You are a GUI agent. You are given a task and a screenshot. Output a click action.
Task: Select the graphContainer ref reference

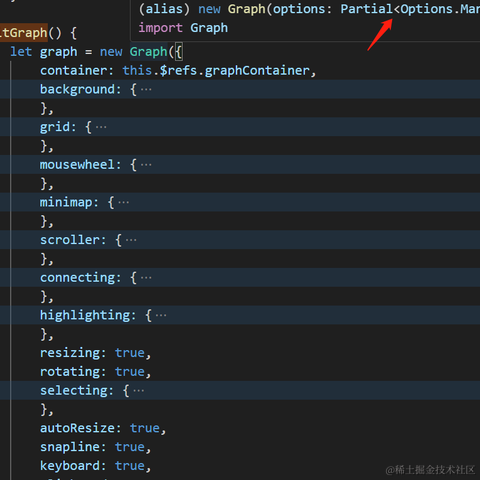click(257, 71)
